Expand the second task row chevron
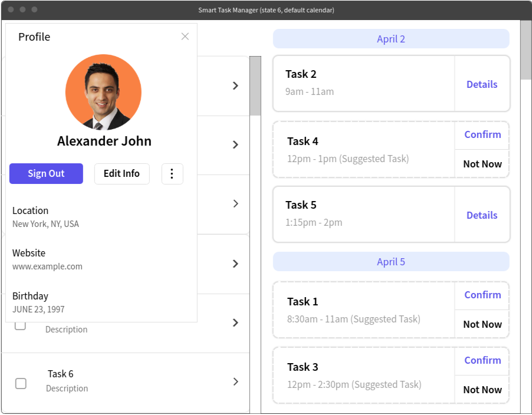Viewport: 532px width, 415px height. (x=235, y=145)
